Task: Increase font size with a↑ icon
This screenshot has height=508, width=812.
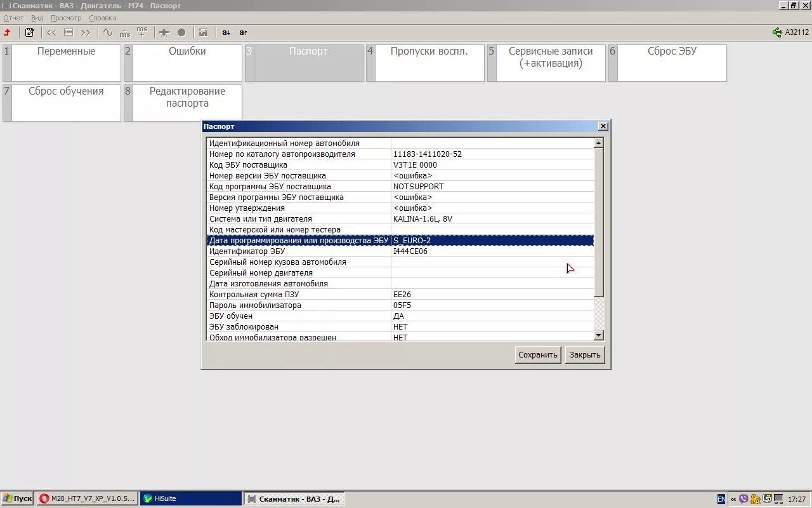Action: tap(244, 32)
